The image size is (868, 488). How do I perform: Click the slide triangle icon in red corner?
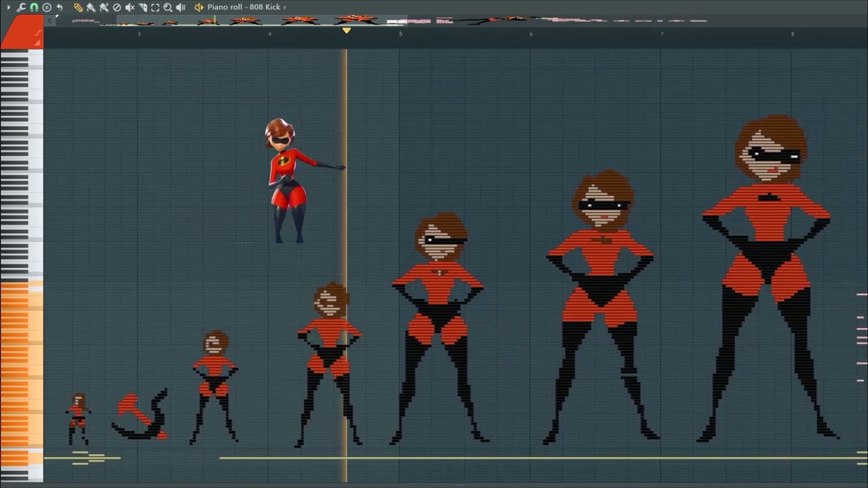[37, 43]
